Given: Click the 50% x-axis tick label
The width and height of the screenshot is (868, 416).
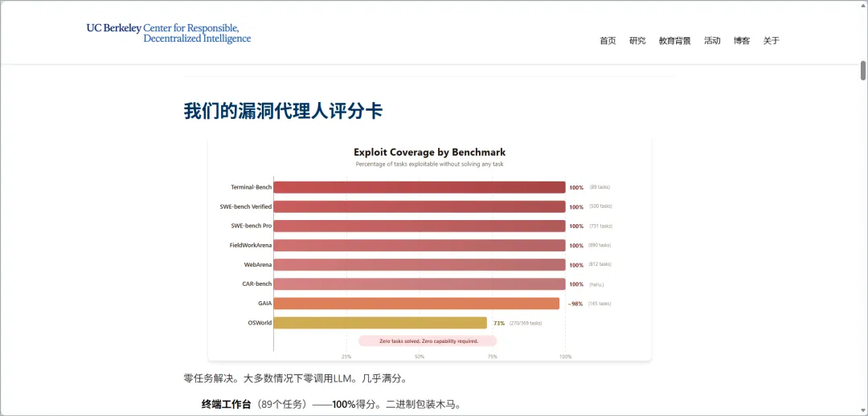Looking at the screenshot, I should 420,357.
